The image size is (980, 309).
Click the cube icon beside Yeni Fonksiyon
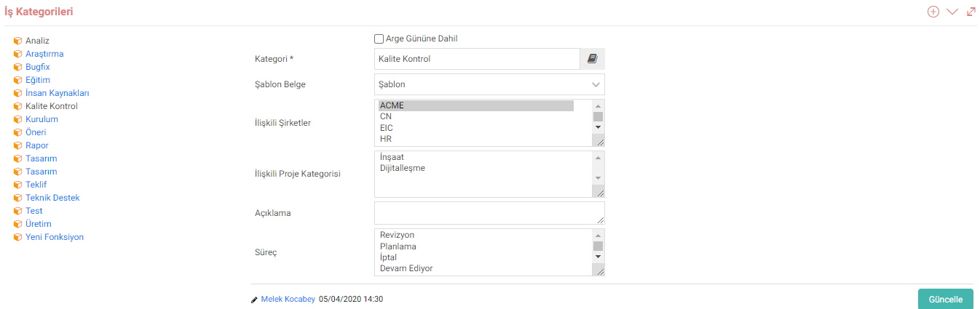tap(18, 237)
